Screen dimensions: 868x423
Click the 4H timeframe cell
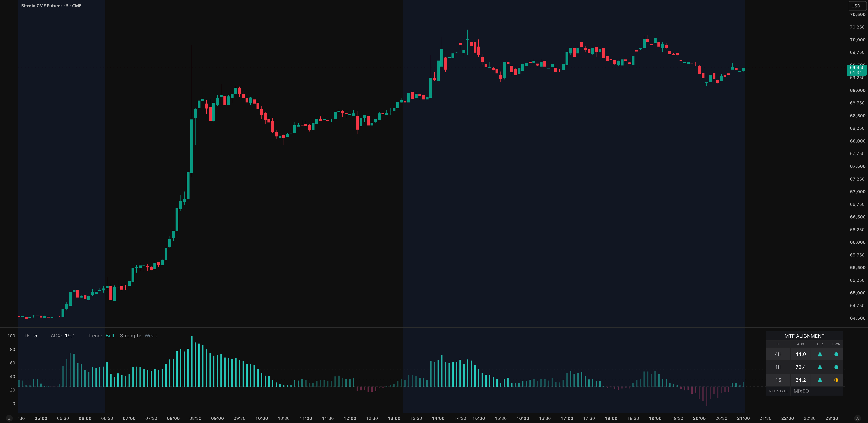tap(778, 354)
